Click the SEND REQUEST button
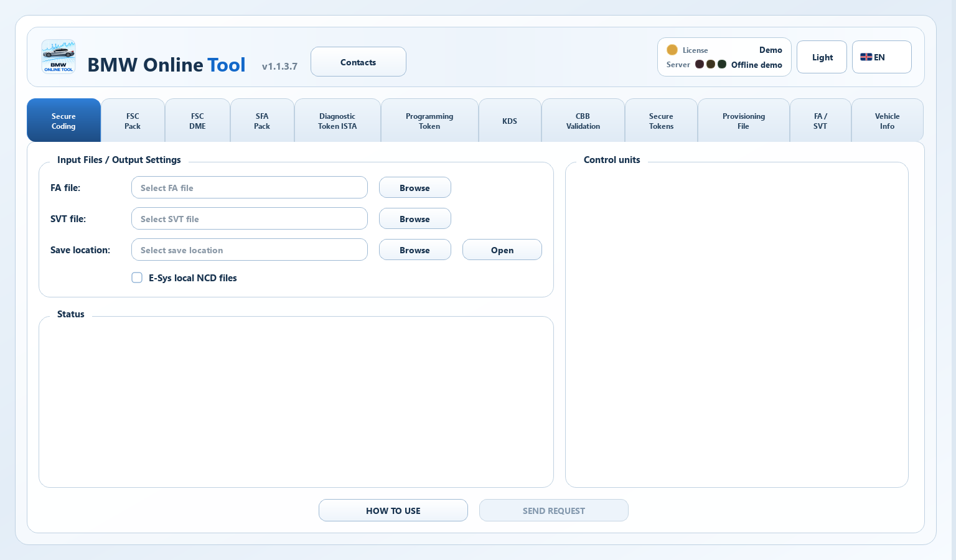The width and height of the screenshot is (956, 560). pos(554,510)
